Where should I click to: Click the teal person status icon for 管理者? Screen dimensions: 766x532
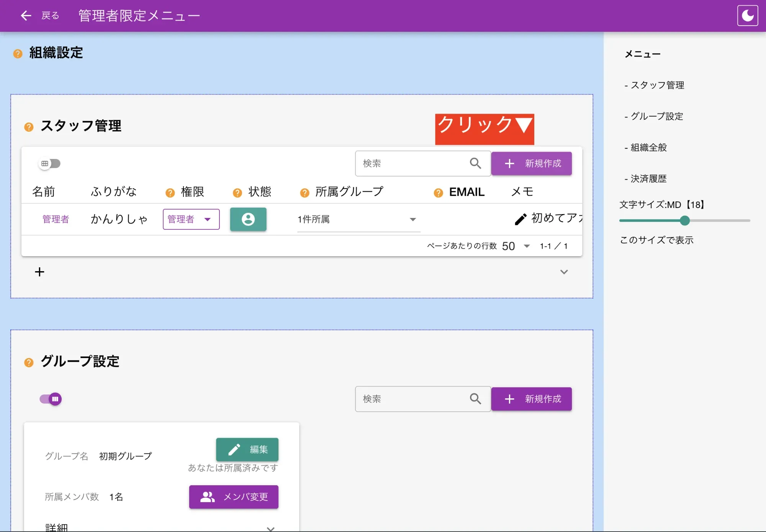point(248,219)
